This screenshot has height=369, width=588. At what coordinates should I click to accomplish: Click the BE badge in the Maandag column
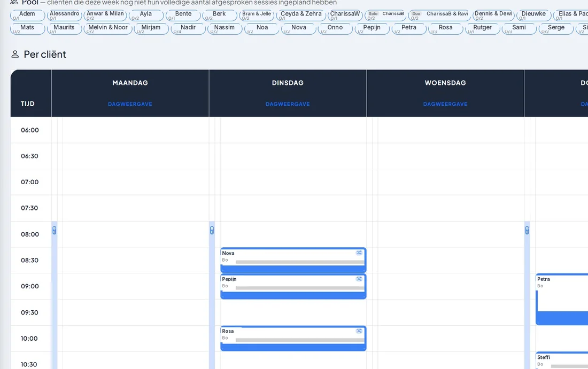(55, 230)
